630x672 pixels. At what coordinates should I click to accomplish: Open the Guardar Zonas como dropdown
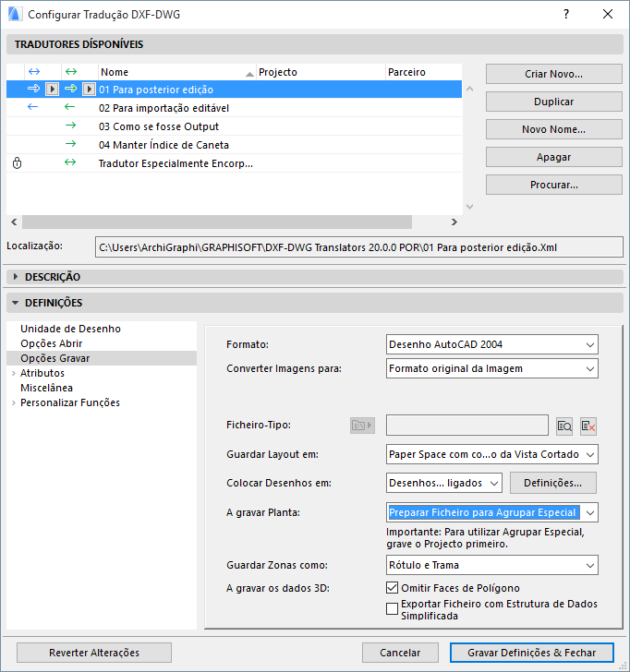492,565
